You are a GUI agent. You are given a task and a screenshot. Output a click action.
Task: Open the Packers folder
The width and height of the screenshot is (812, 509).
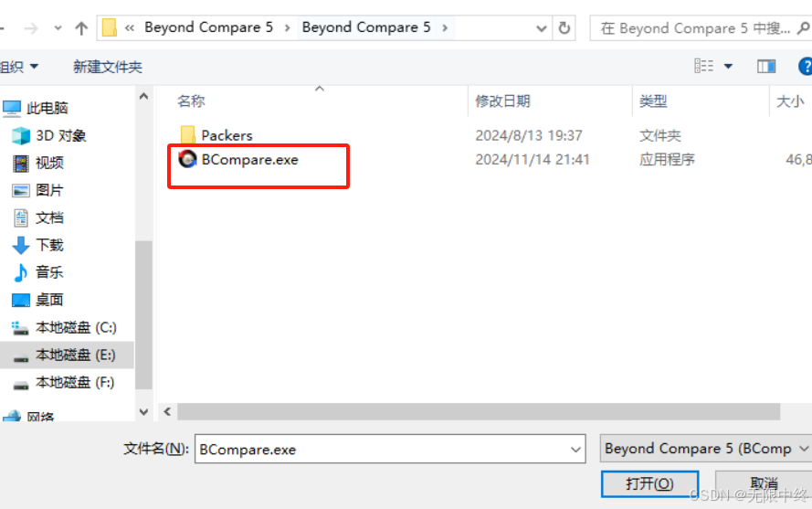tap(227, 135)
